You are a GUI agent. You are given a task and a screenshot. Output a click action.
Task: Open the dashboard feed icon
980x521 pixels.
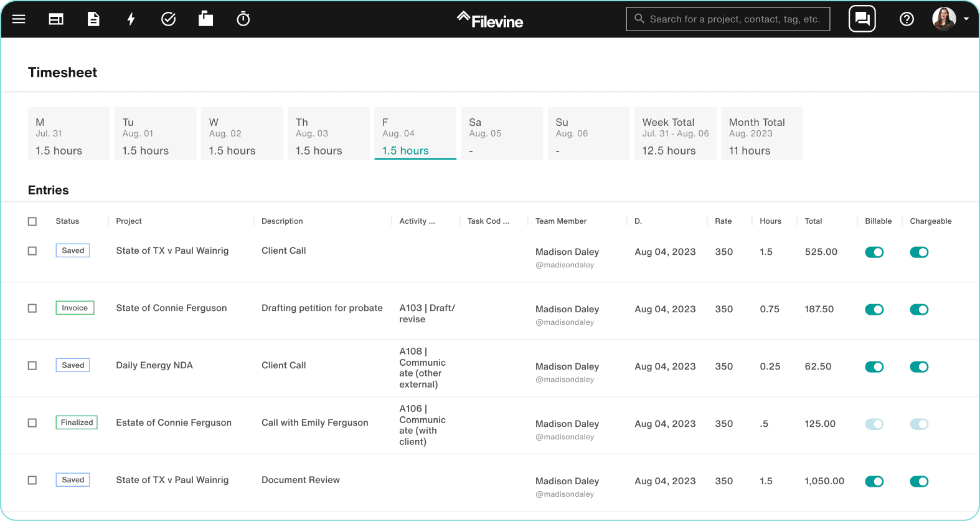pos(56,19)
